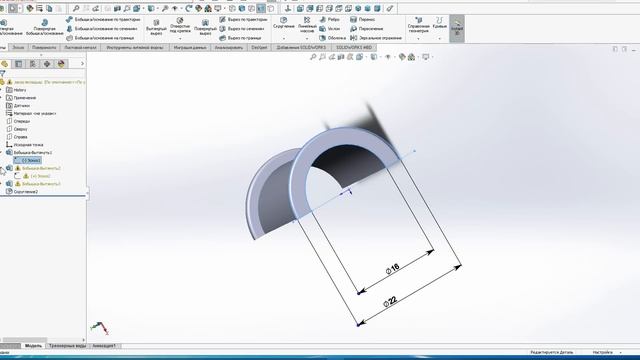Open the Select tool dropdown arrow
This screenshot has height=360, width=640.
20,8
